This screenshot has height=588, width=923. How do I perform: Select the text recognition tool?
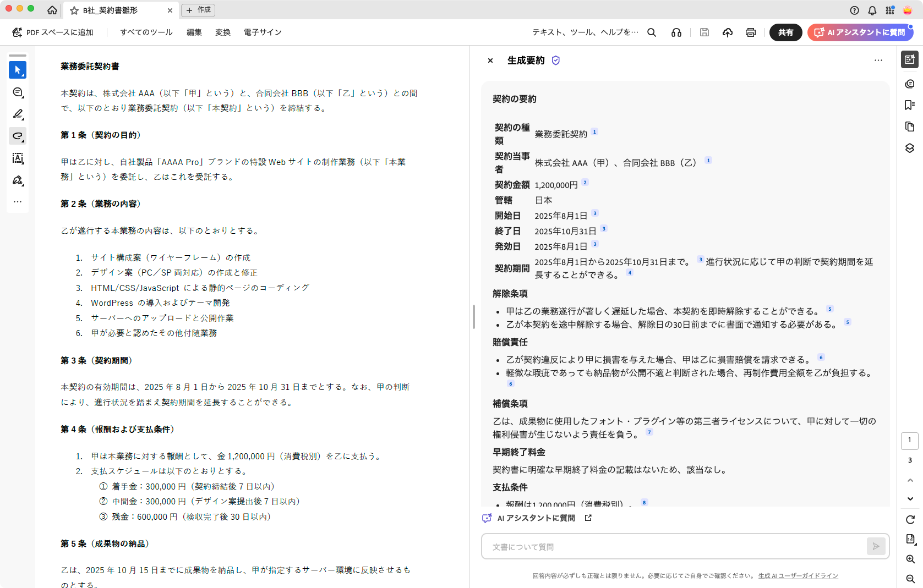18,158
